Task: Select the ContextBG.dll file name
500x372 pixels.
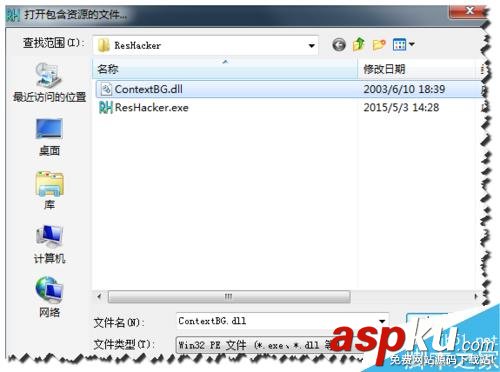Action: coord(149,89)
